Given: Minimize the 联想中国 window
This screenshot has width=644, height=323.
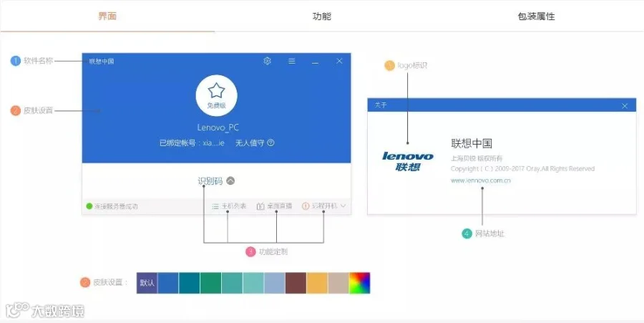Looking at the screenshot, I should coord(316,62).
